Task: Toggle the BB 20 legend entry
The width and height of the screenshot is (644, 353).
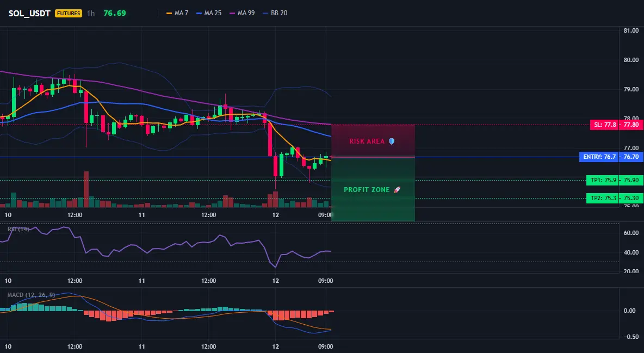Action: click(275, 13)
